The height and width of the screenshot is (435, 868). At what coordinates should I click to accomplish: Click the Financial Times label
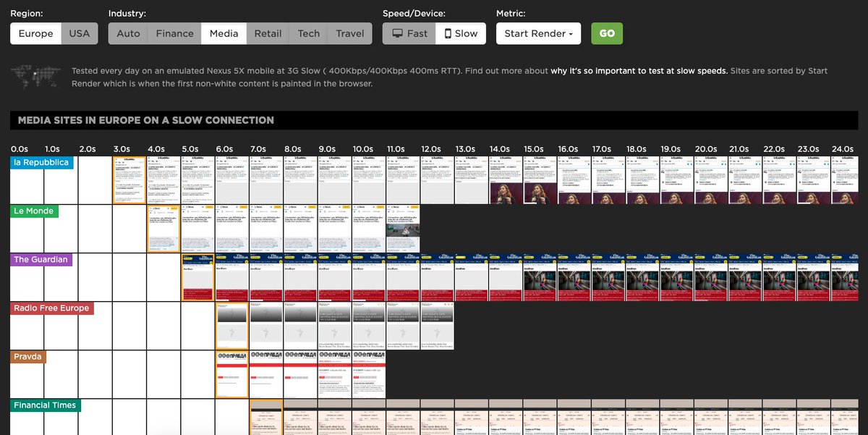point(46,405)
